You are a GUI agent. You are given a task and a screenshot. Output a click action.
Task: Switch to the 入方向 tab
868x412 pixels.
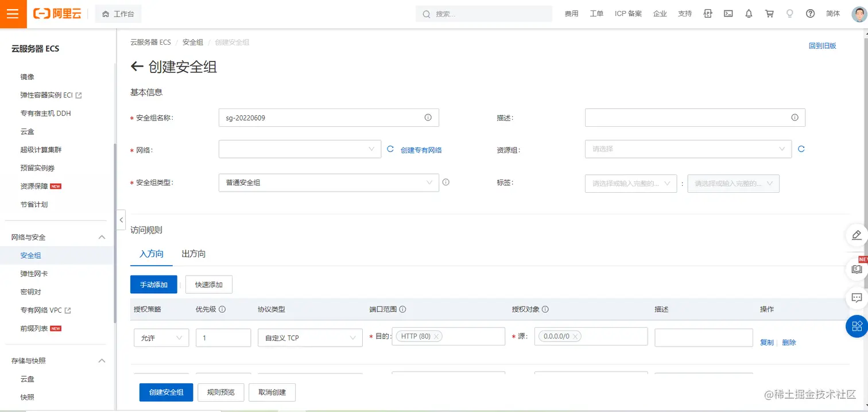152,254
